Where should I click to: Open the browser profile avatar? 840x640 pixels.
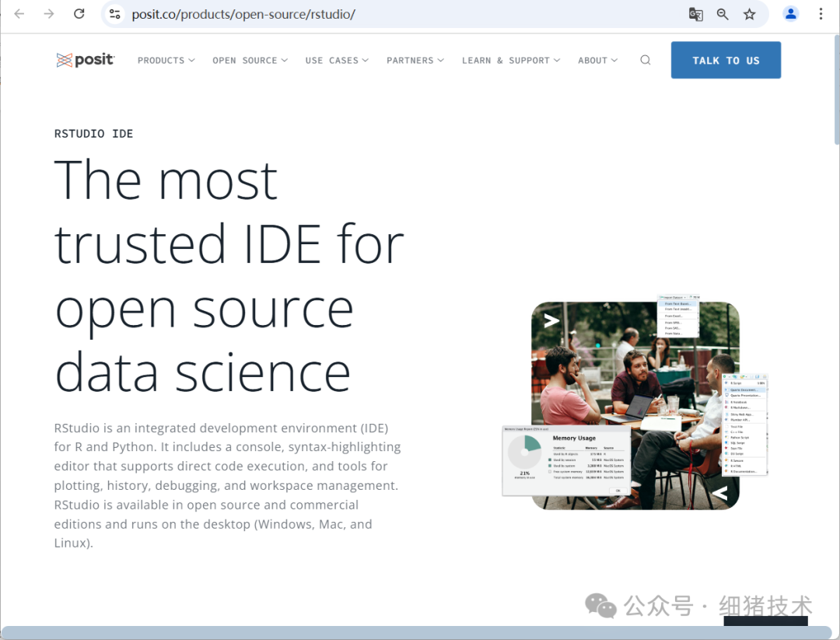pyautogui.click(x=791, y=14)
